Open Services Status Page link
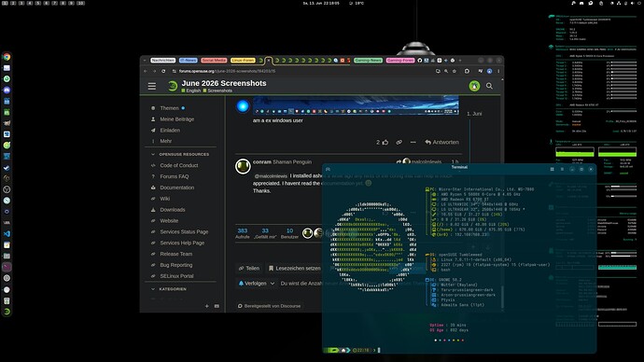644x362 pixels. [x=184, y=232]
